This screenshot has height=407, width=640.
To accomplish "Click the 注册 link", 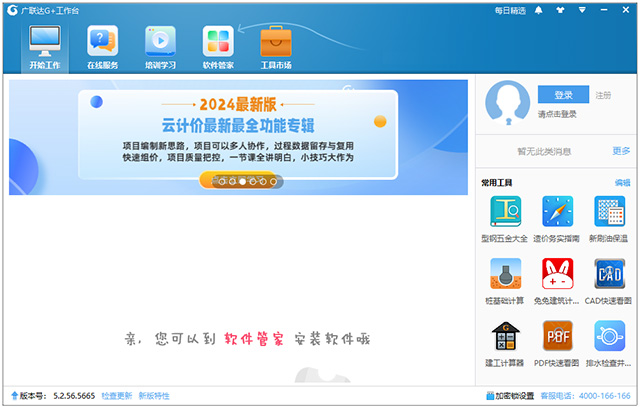I will (x=603, y=95).
